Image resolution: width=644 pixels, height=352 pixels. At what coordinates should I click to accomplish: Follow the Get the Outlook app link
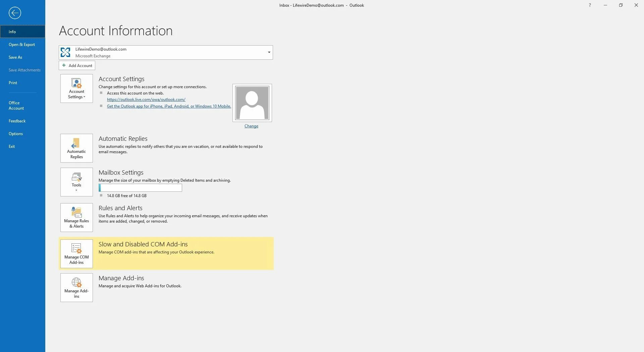169,106
